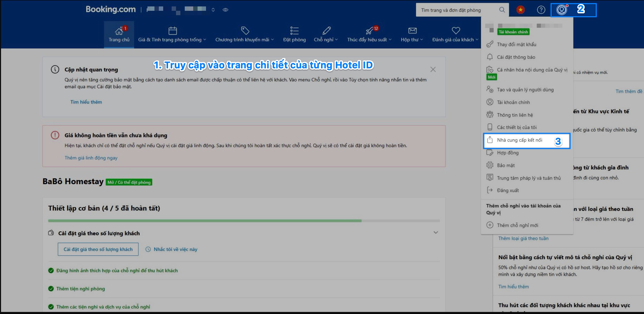Expand Giá & Tình trạng phòng trống menu

[x=172, y=40]
